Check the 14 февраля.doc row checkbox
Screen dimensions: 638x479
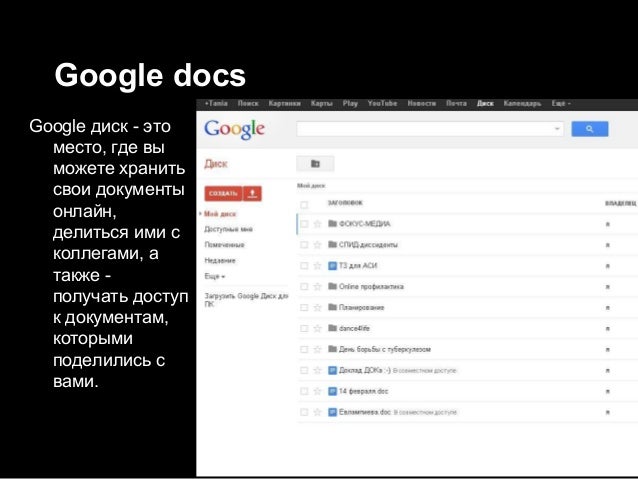[x=304, y=392]
